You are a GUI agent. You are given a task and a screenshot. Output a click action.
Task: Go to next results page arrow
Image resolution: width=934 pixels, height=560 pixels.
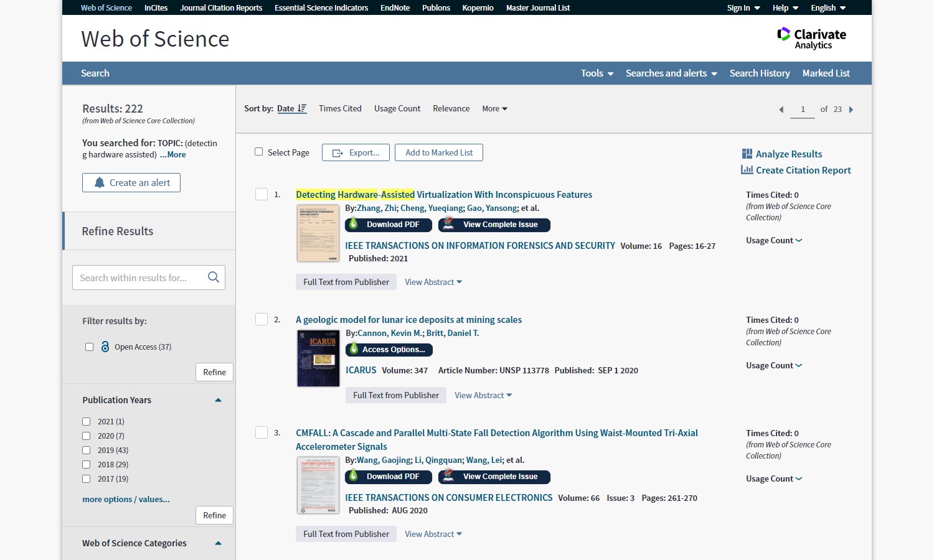pyautogui.click(x=851, y=110)
